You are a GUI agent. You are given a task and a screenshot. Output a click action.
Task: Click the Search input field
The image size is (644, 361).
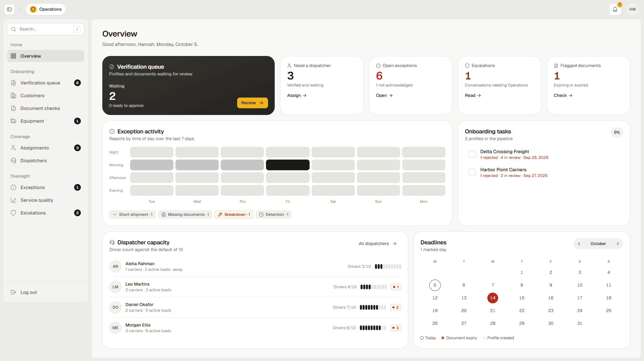pyautogui.click(x=46, y=29)
